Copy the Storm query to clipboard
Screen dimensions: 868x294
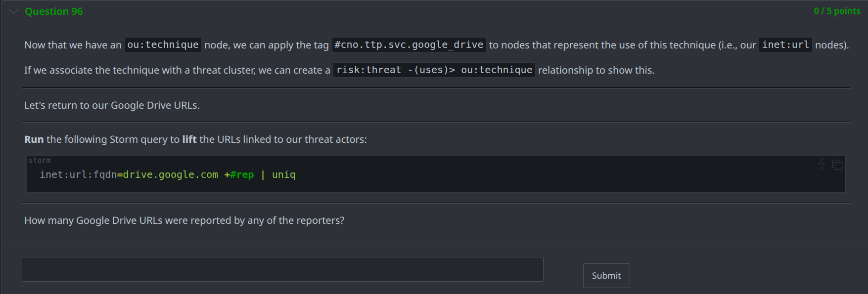(837, 165)
